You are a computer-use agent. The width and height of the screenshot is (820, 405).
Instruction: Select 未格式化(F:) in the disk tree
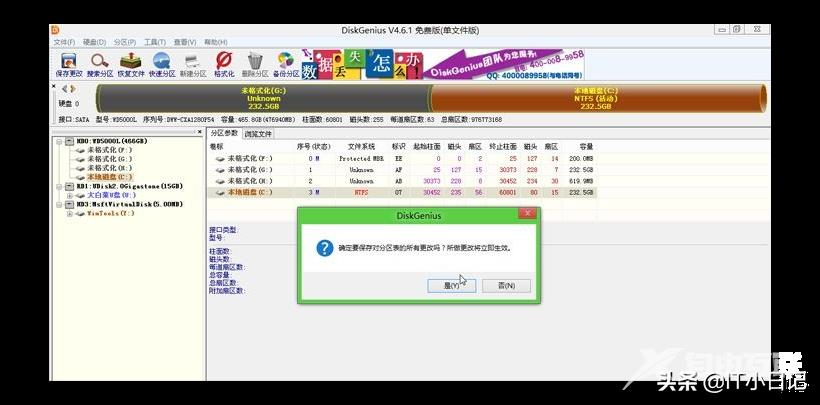(109, 150)
